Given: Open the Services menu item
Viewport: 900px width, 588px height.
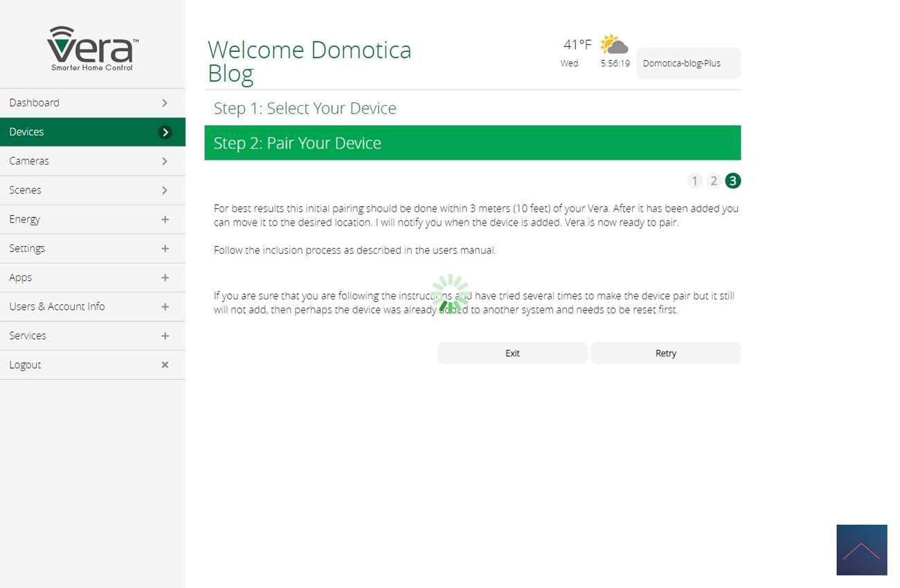Looking at the screenshot, I should 28,336.
